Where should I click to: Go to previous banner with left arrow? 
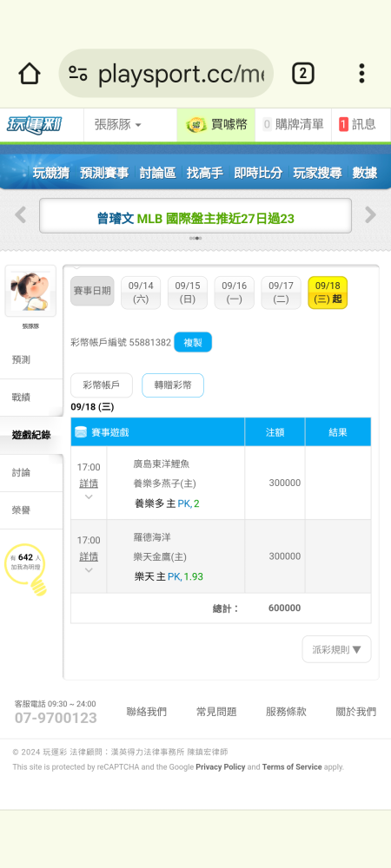click(21, 214)
